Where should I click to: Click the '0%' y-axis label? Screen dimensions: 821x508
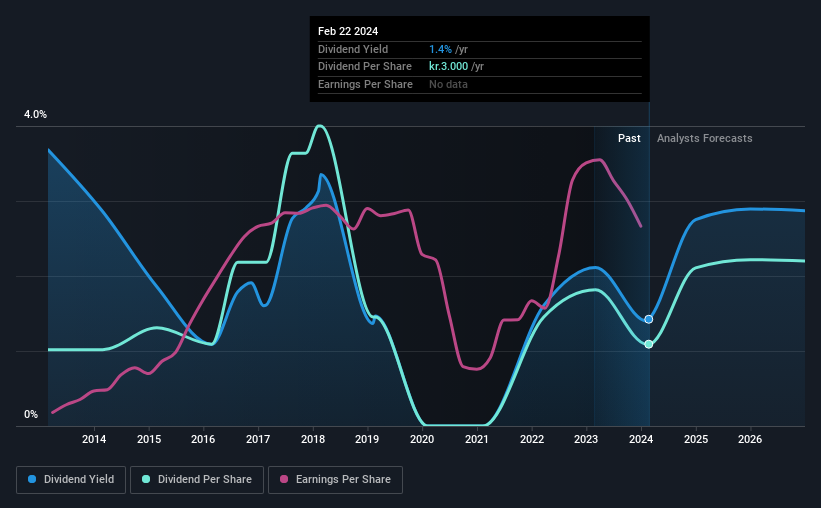tap(31, 414)
